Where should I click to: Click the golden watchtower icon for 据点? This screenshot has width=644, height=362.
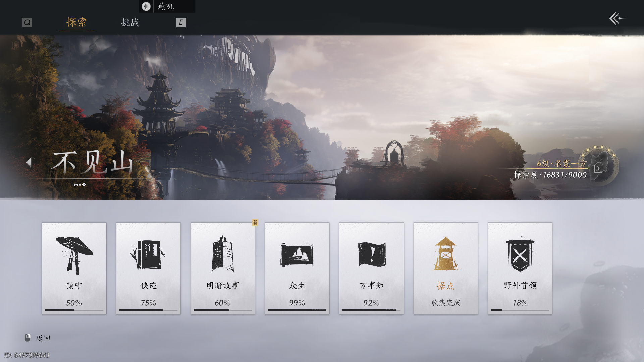tap(446, 254)
